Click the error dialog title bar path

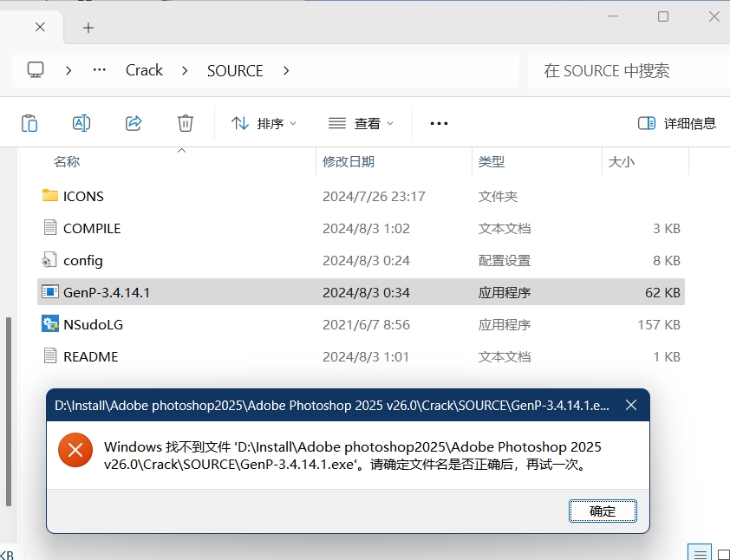pyautogui.click(x=332, y=406)
